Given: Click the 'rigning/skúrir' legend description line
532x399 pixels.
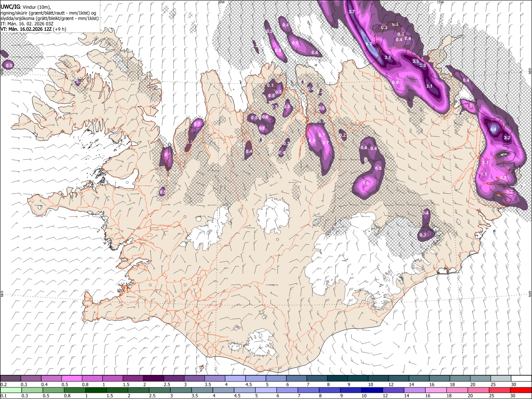Looking at the screenshot, I should (48, 13).
